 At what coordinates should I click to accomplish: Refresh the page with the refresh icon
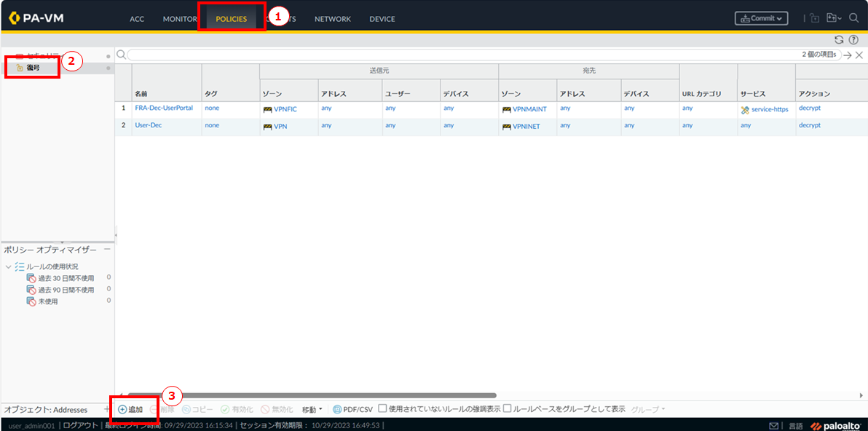pyautogui.click(x=839, y=40)
